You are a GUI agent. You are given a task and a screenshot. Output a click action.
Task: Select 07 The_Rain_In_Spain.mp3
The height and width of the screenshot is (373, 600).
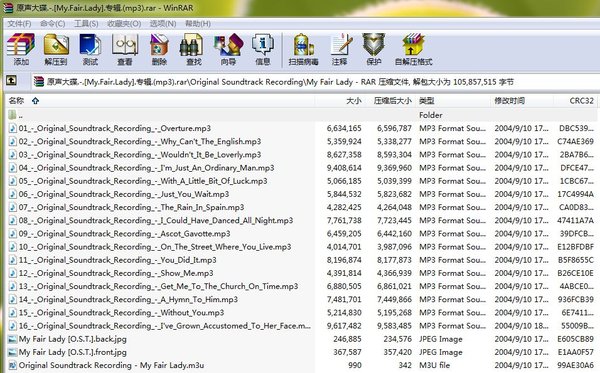[131, 207]
